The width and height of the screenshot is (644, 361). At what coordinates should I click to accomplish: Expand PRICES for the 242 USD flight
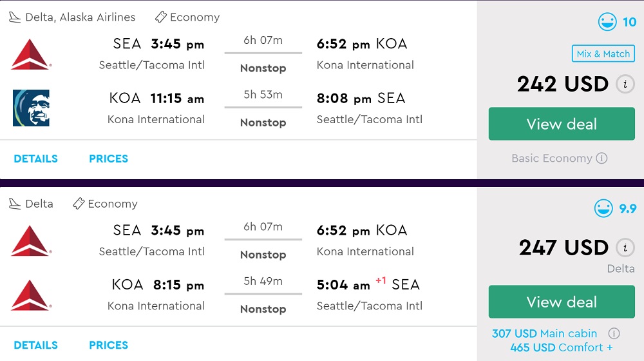[108, 159]
